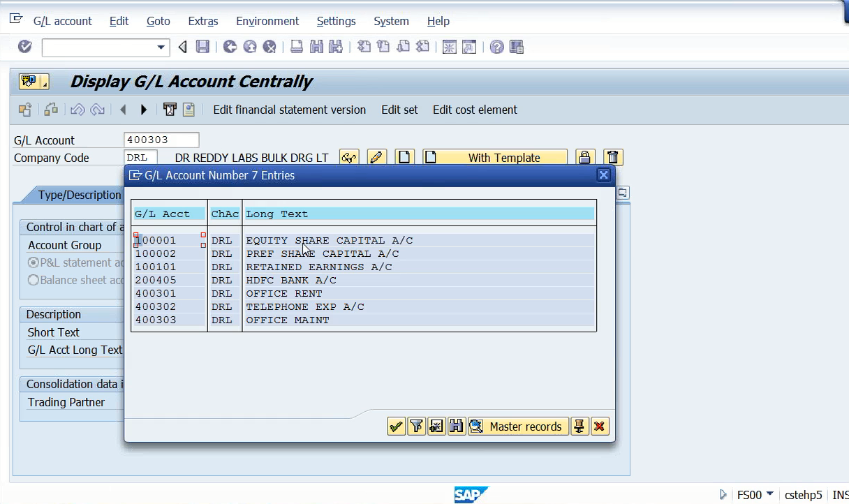Select the Balance sheet account radio button
Viewport: 849px width, 504px height.
tap(33, 280)
